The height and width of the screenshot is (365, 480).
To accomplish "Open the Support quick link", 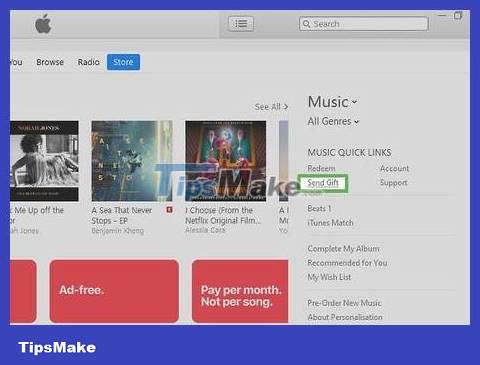I will [x=394, y=183].
